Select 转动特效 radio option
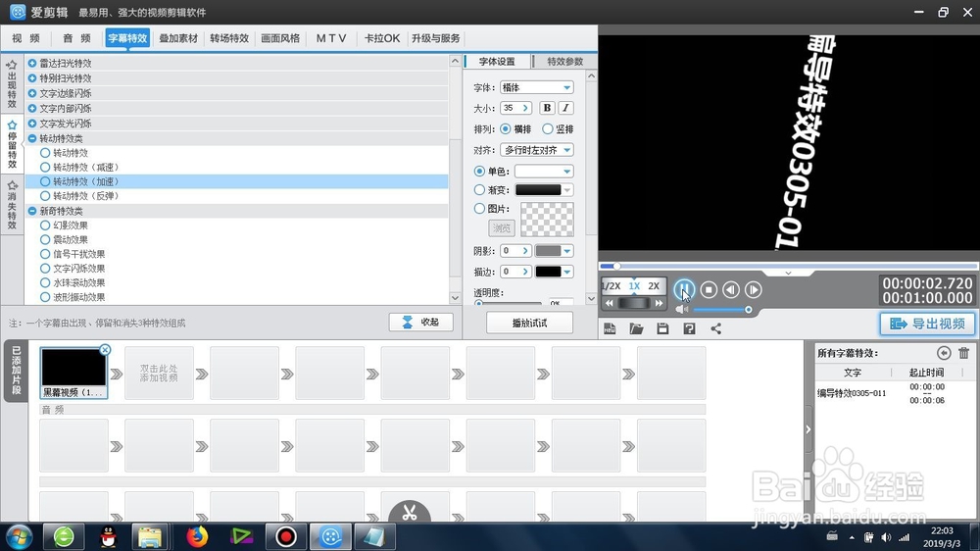The height and width of the screenshot is (551, 980). click(x=45, y=153)
